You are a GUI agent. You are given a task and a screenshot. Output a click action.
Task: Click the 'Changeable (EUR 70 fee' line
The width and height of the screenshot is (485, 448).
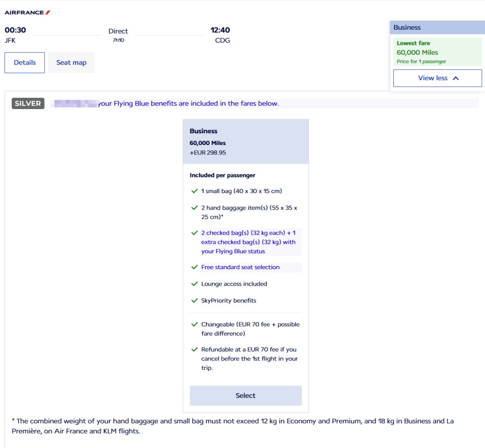[251, 329]
